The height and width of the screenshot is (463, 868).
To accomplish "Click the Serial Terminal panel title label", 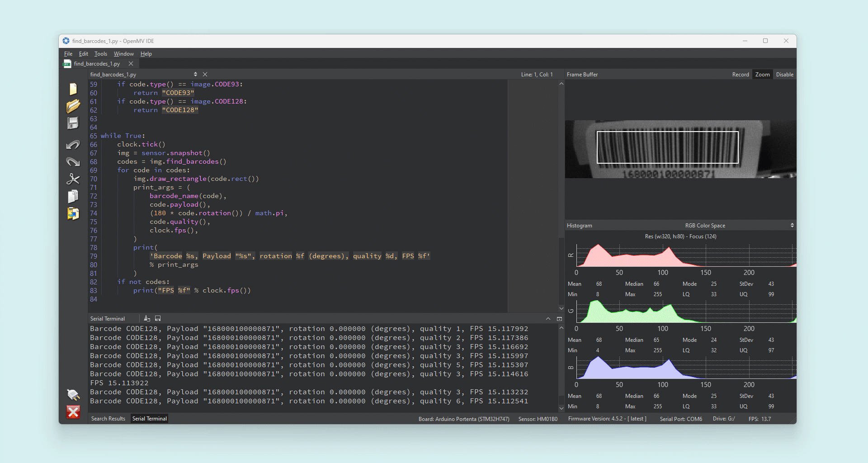I will pos(108,319).
